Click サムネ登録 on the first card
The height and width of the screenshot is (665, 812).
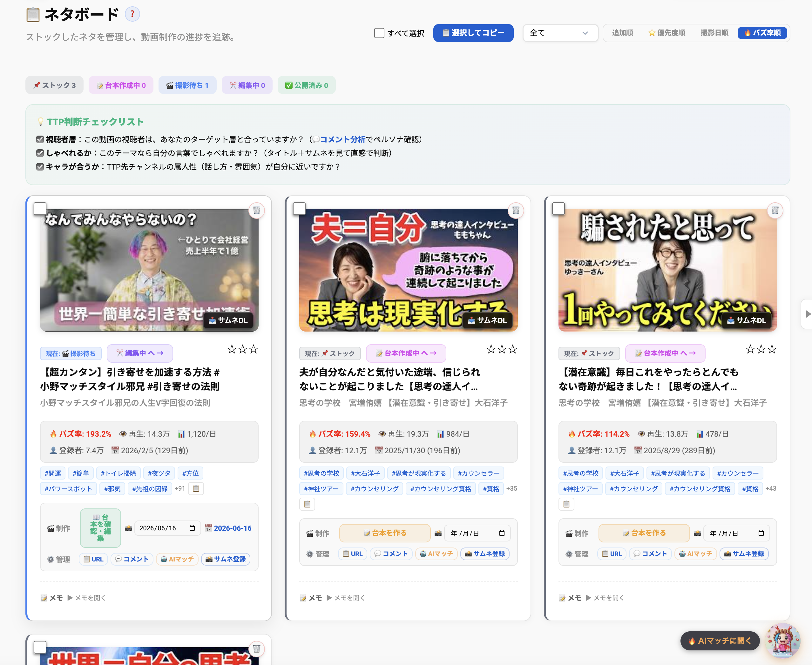coord(226,559)
